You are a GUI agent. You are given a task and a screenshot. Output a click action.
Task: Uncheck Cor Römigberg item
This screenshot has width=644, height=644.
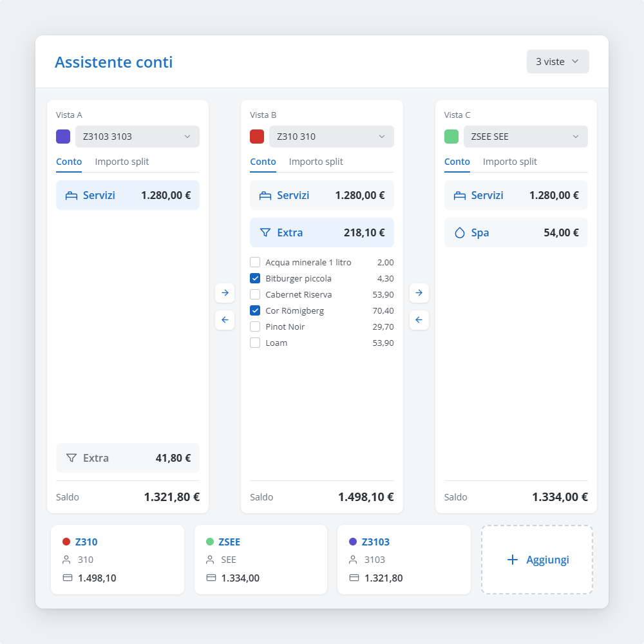tap(255, 310)
